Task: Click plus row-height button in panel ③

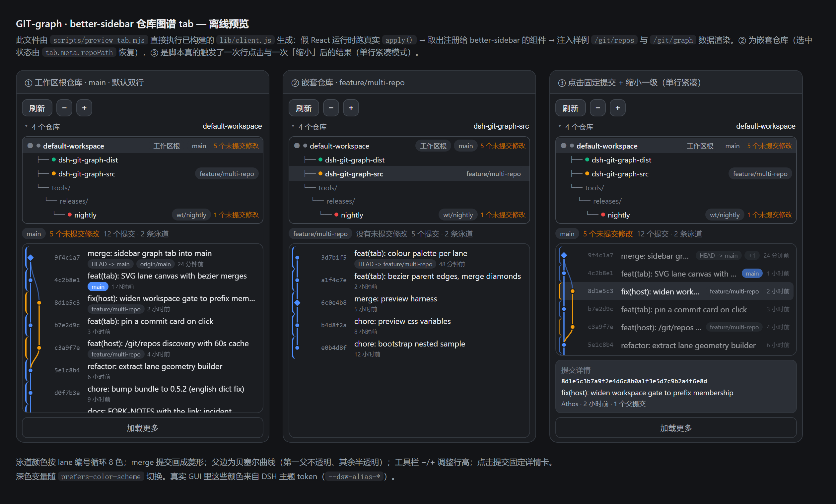Action: [617, 108]
